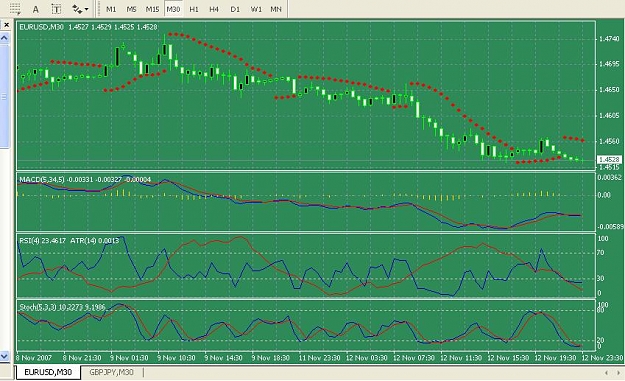Switch chart to M5 timeframe
This screenshot has height=381, width=625.
(131, 9)
